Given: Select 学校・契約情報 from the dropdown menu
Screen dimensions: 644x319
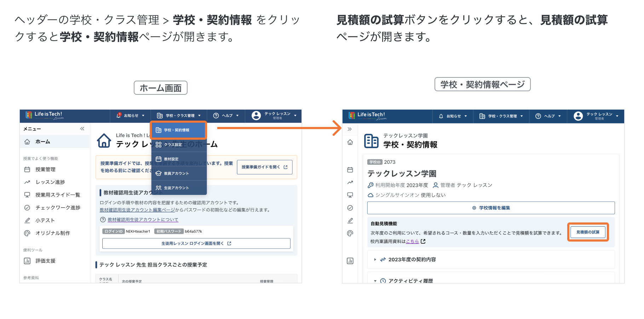Looking at the screenshot, I should (x=178, y=130).
